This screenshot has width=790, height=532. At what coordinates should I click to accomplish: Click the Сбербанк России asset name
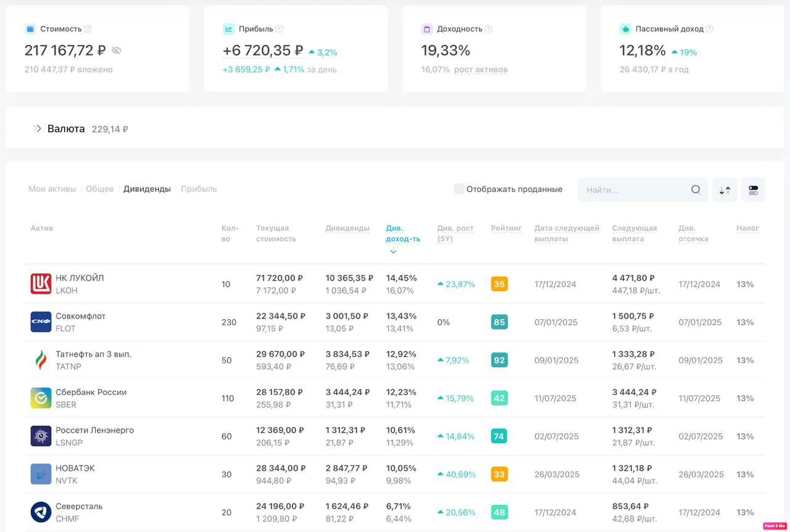91,392
